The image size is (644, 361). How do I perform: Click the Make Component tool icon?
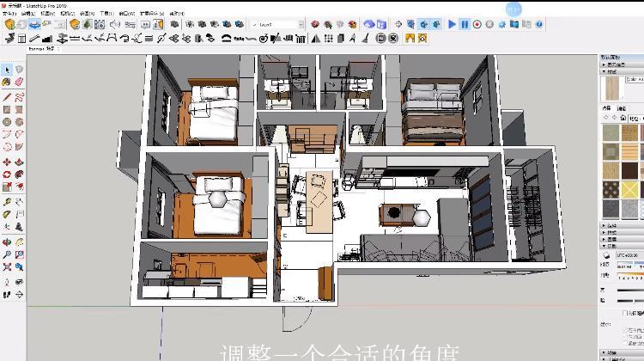tap(18, 70)
